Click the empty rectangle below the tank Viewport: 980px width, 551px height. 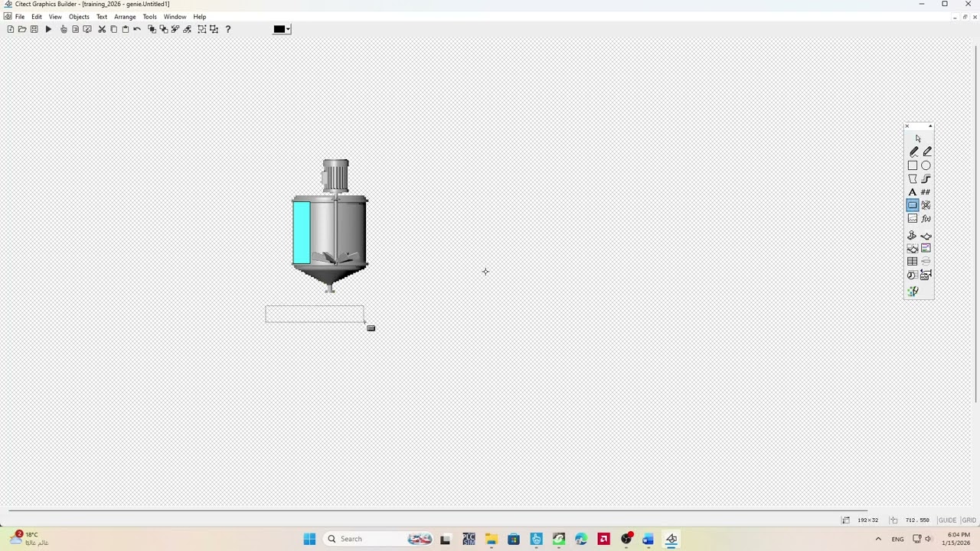(x=315, y=314)
